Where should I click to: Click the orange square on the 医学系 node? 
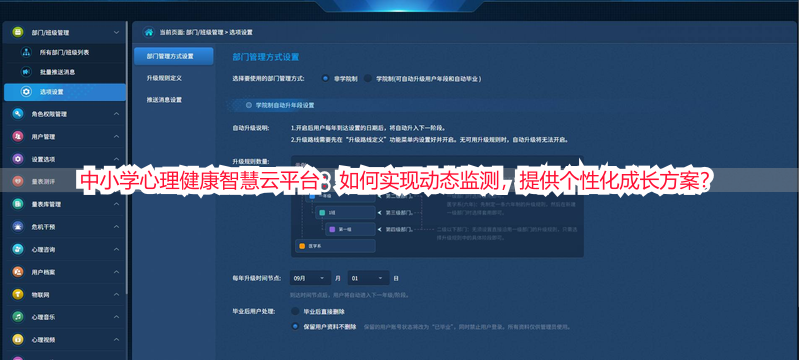pyautogui.click(x=302, y=246)
